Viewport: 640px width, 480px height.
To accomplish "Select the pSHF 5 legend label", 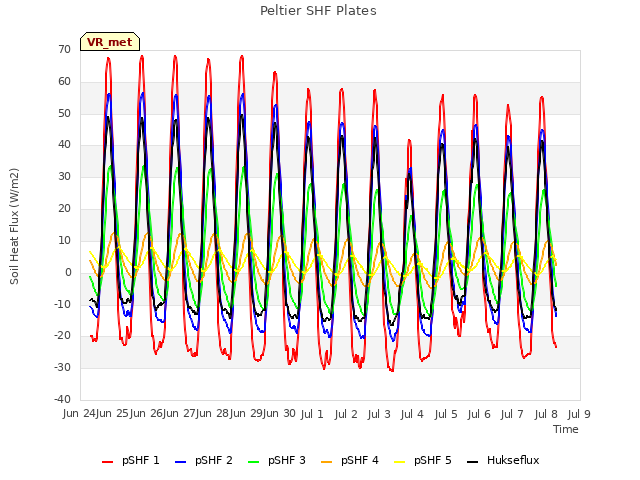I will click(433, 460).
